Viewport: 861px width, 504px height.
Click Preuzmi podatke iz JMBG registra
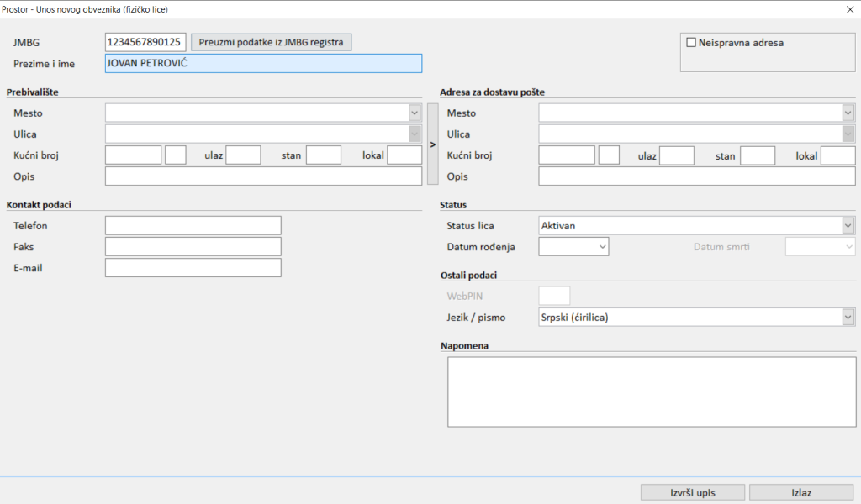(x=272, y=42)
